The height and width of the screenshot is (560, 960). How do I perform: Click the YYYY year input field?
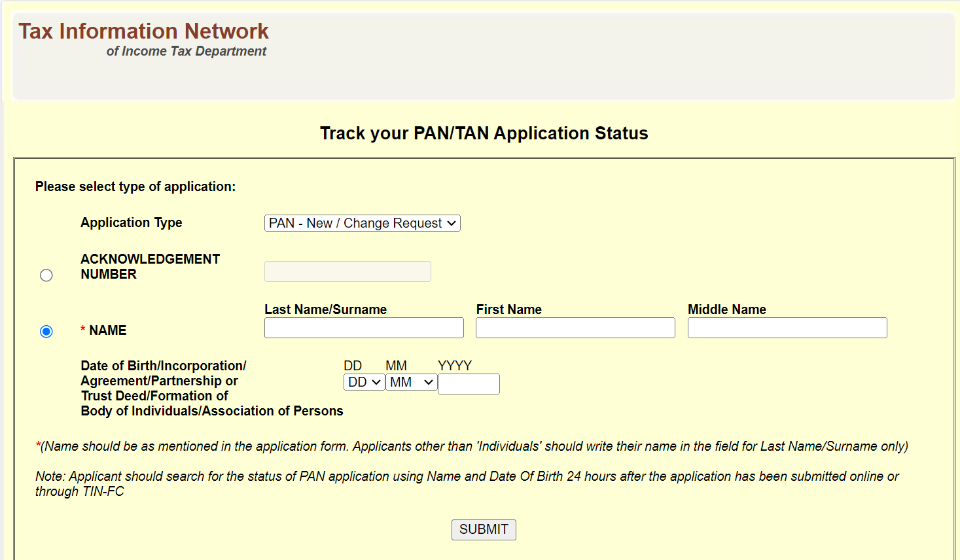tap(469, 383)
